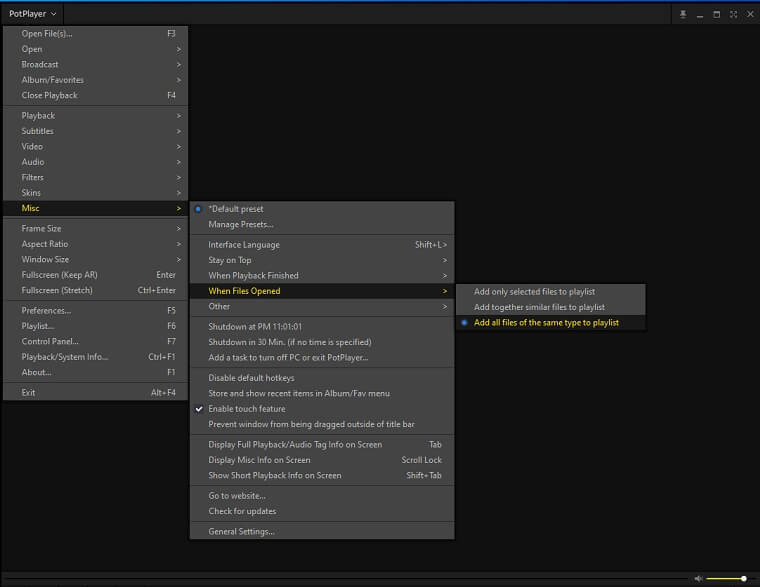Toggle 'Disable default hotkeys' option
760x587 pixels.
[x=322, y=378]
